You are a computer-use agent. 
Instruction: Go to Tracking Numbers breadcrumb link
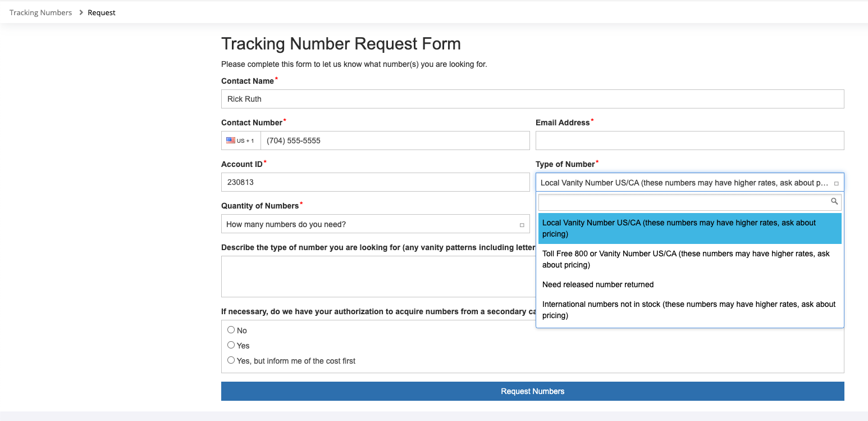pyautogui.click(x=40, y=12)
